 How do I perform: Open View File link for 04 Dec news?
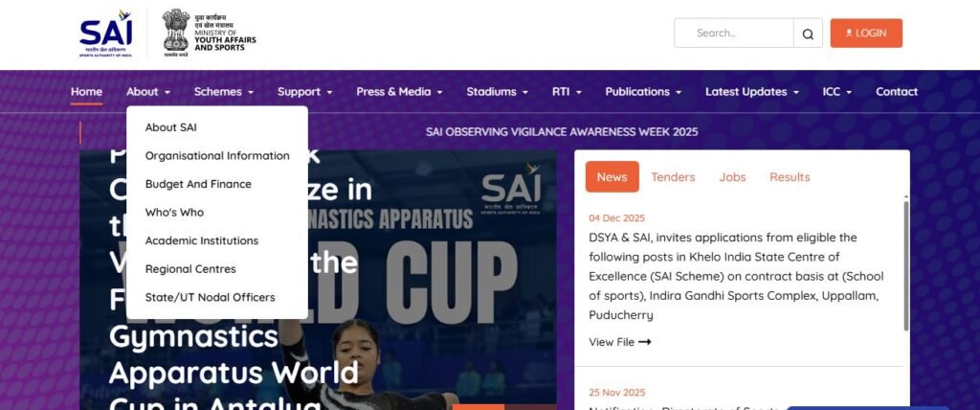point(620,342)
